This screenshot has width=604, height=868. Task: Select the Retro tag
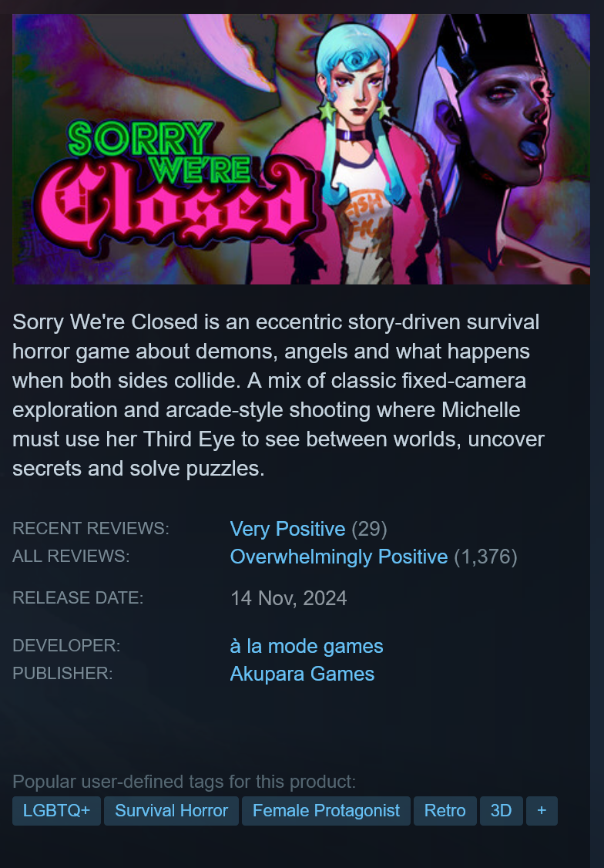tap(445, 811)
